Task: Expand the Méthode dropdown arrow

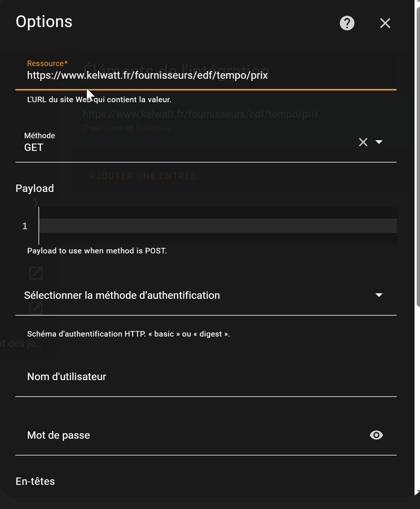Action: (x=379, y=142)
